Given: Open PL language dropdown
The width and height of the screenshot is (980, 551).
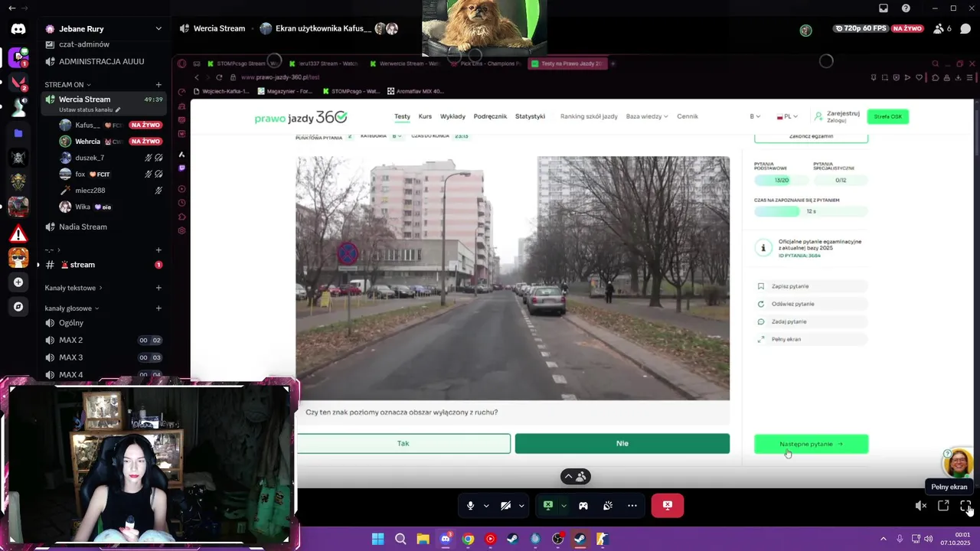Looking at the screenshot, I should click(x=787, y=116).
